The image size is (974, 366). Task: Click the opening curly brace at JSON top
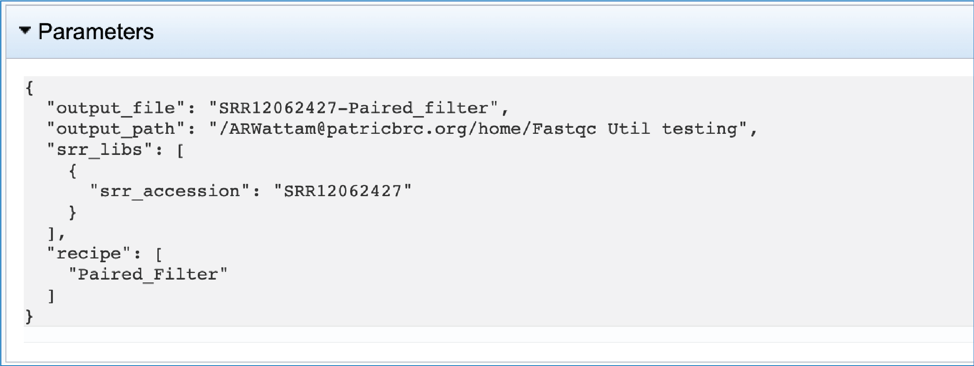[29, 88]
